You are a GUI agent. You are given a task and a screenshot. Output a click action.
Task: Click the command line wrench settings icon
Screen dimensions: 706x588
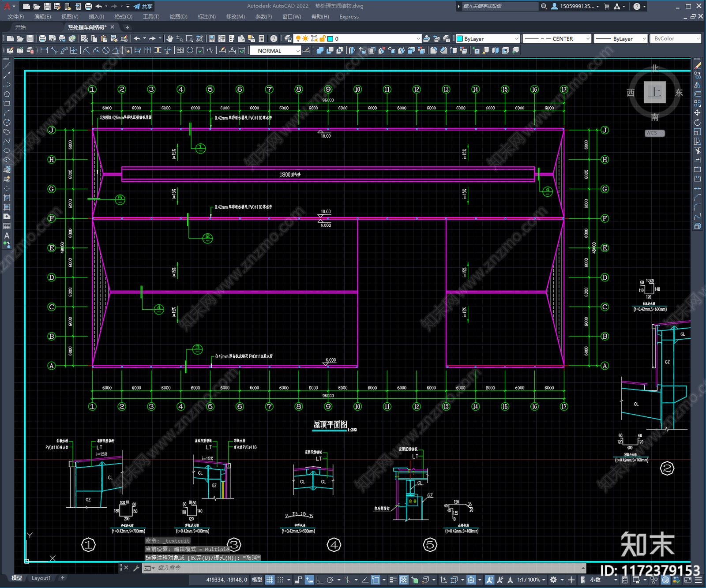coord(136,568)
